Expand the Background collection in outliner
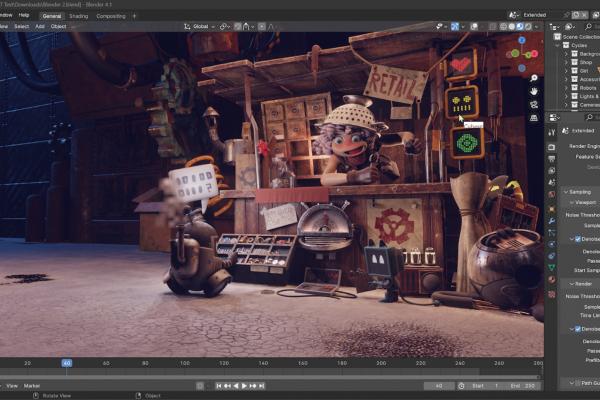Image resolution: width=600 pixels, height=400 pixels. tap(566, 54)
